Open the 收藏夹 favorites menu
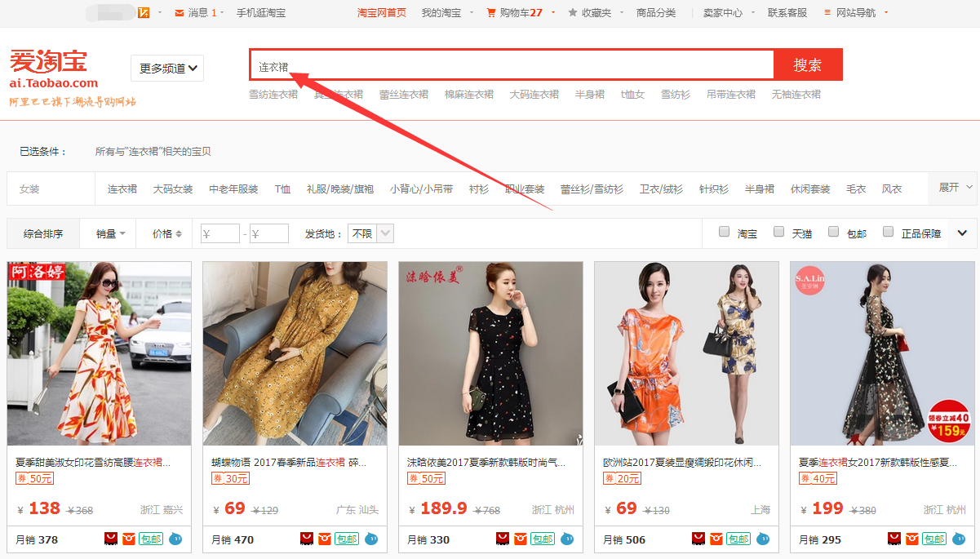Screen dimensions: 980x559 (595, 13)
